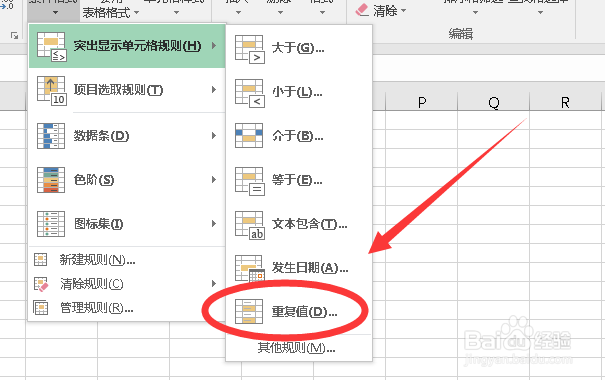Open More Rules 其他规则(M)...

pyautogui.click(x=296, y=348)
